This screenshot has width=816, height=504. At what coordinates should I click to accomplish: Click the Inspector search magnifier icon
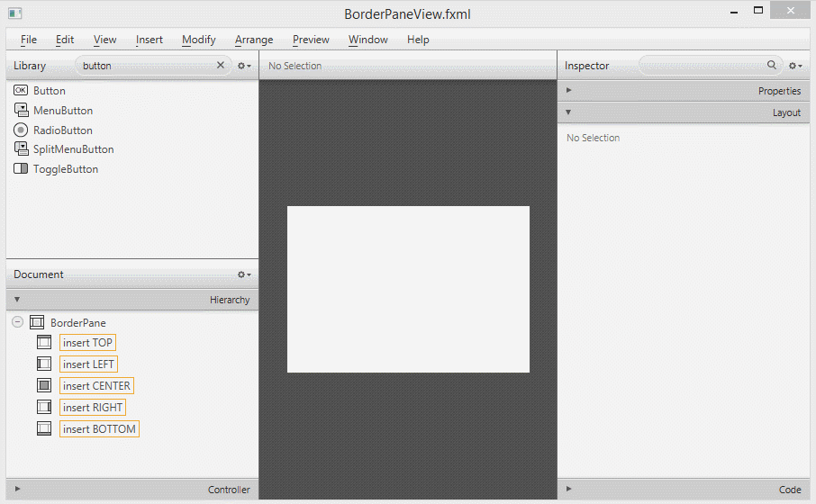[x=771, y=65]
